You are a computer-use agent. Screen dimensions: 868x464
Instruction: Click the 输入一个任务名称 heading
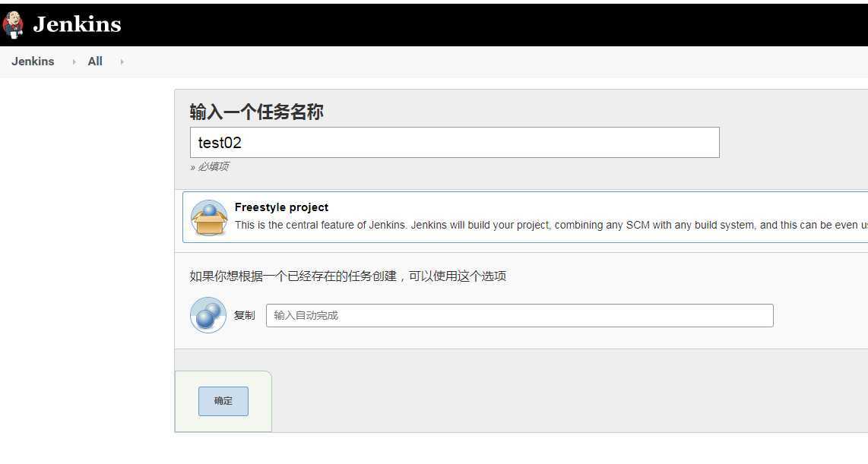pos(256,112)
